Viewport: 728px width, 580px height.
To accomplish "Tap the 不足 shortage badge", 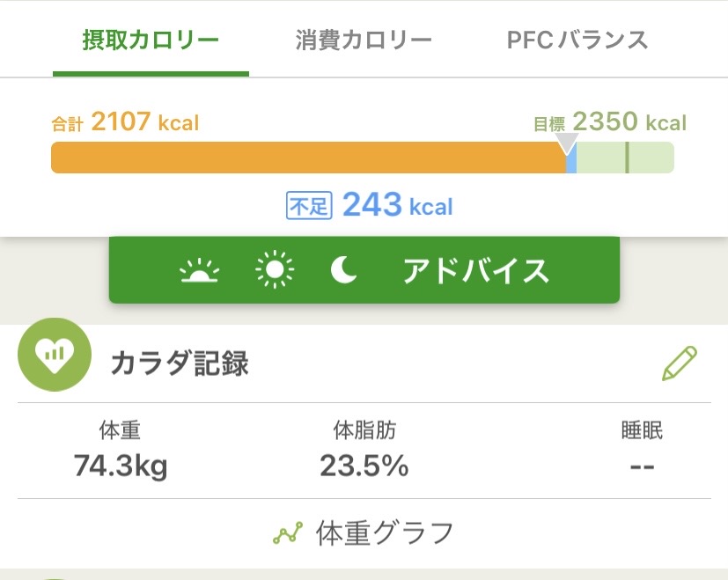I will [x=307, y=206].
